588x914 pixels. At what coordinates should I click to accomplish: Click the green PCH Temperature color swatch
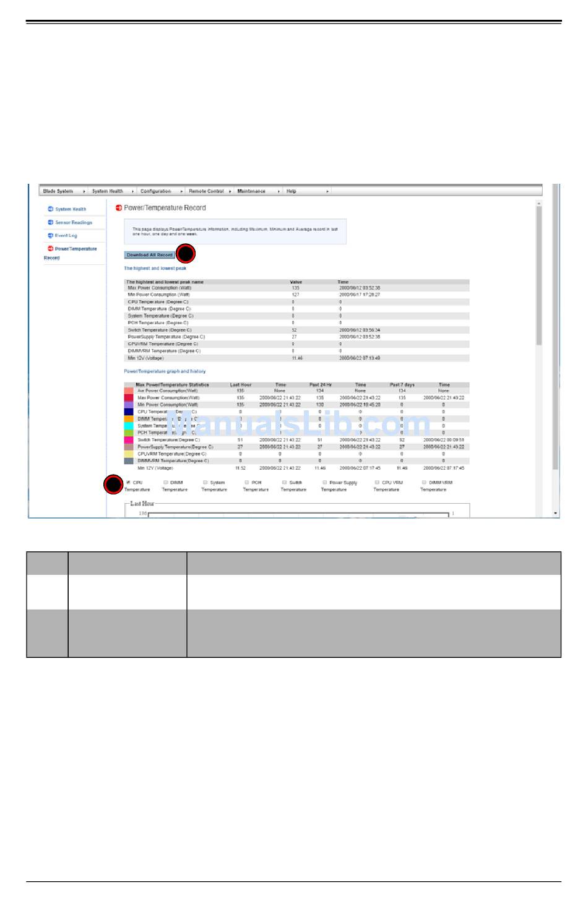click(129, 433)
